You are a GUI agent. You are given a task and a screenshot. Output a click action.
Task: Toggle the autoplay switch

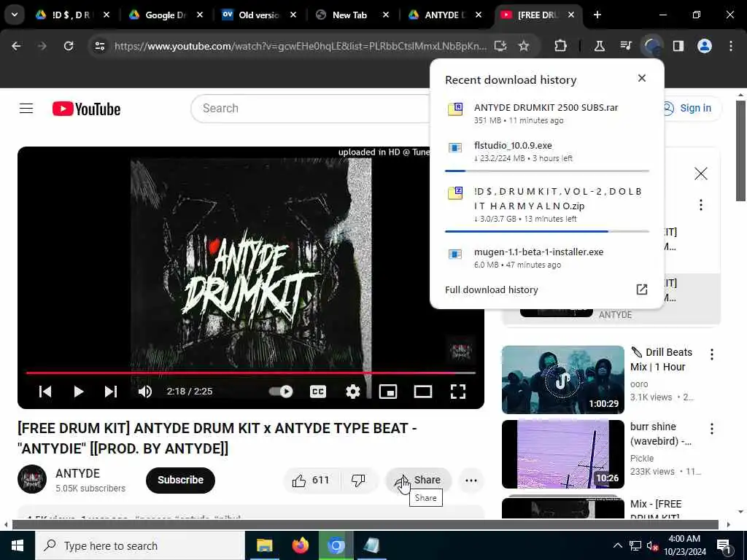(x=281, y=392)
